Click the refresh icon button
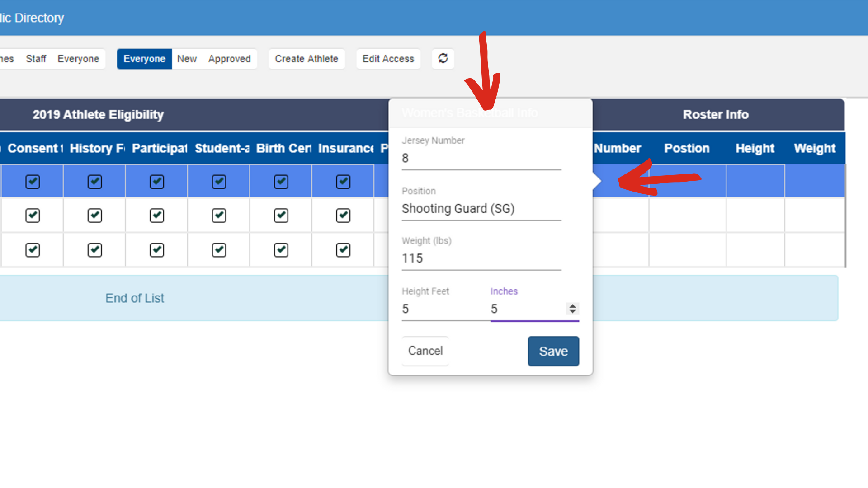This screenshot has height=488, width=868. click(x=443, y=58)
